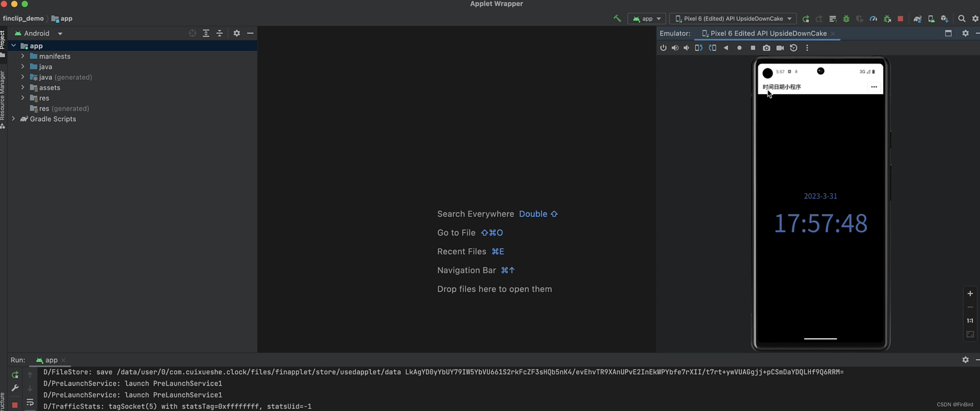Click Select Opened File target icon
Screen dimensions: 980x411
[x=192, y=33]
